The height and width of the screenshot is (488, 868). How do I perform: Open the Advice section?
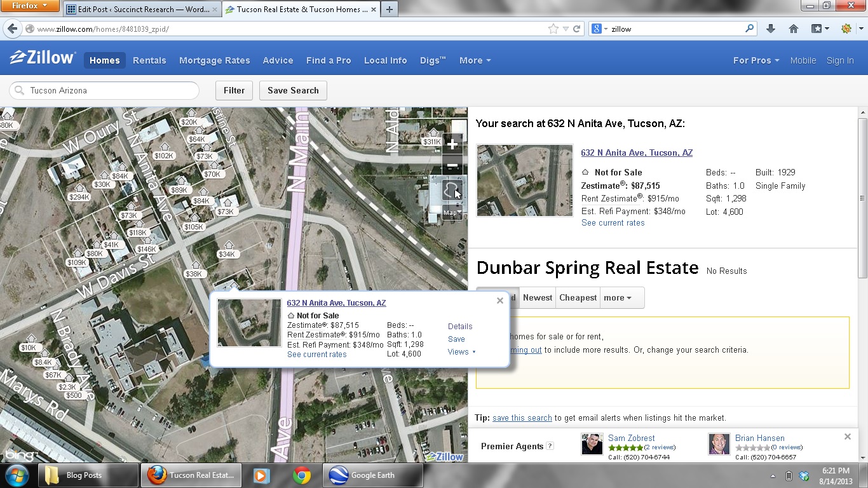(278, 60)
